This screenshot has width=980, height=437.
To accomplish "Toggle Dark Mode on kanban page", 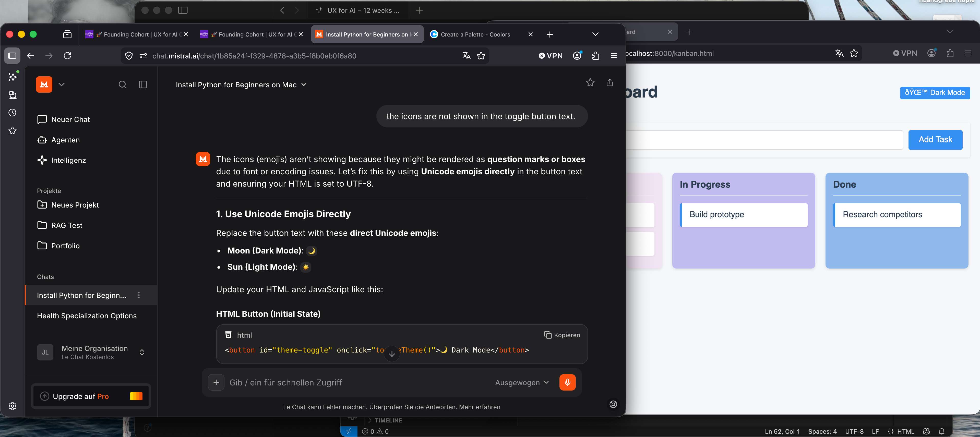I will 935,92.
